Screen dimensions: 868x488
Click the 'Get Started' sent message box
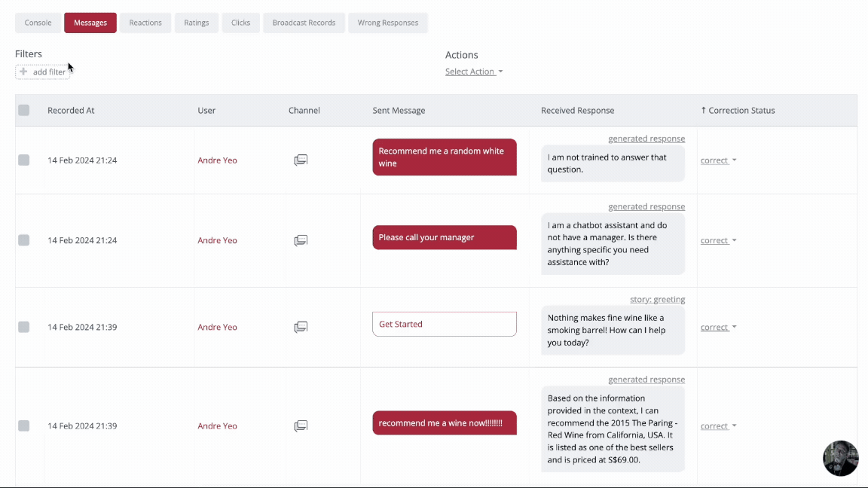pos(444,324)
